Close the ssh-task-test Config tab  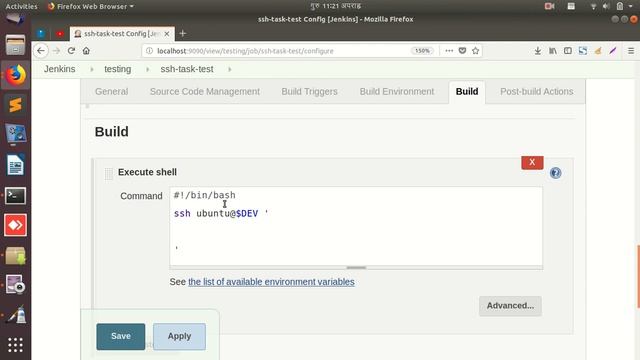pos(167,34)
